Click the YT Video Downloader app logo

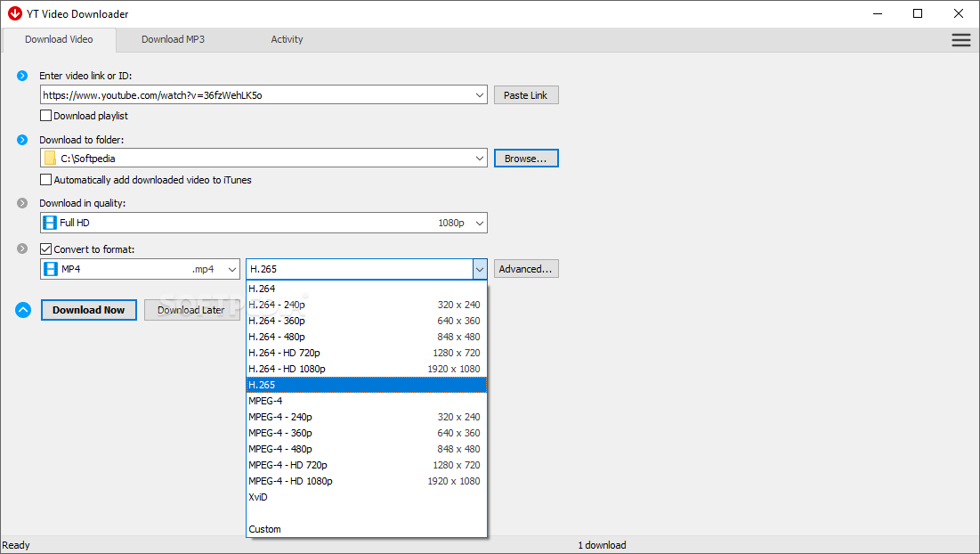15,13
